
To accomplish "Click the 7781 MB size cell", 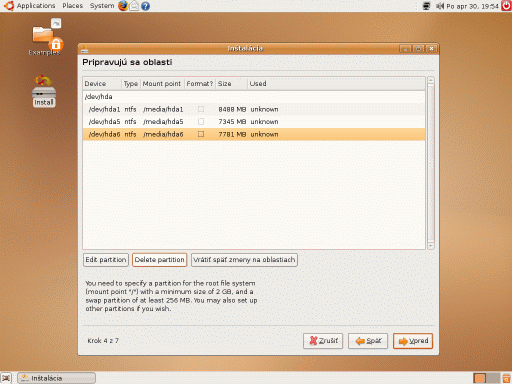I will click(232, 134).
